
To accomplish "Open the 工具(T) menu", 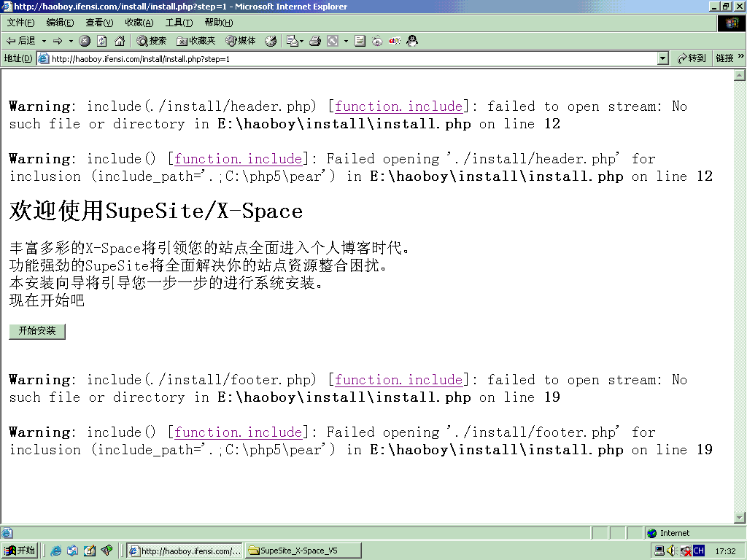I will click(179, 23).
